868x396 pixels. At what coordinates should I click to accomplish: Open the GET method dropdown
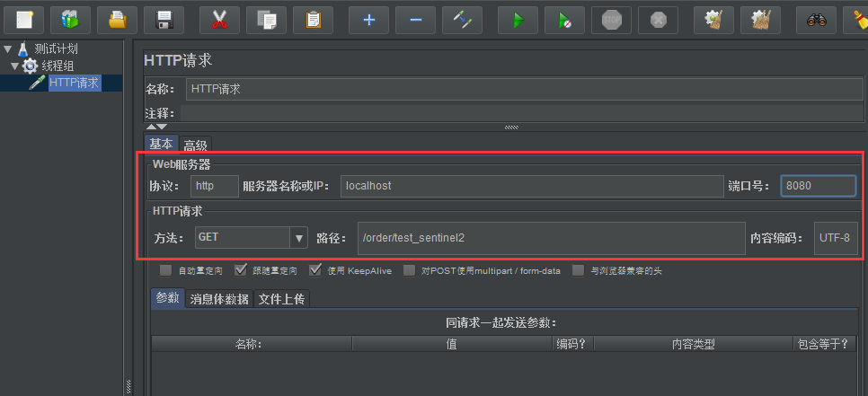(x=299, y=238)
